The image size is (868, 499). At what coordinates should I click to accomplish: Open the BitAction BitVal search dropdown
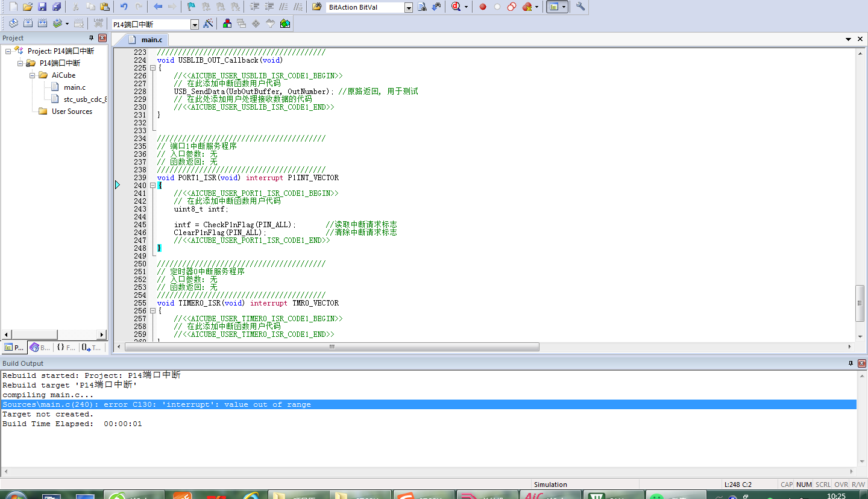[408, 8]
